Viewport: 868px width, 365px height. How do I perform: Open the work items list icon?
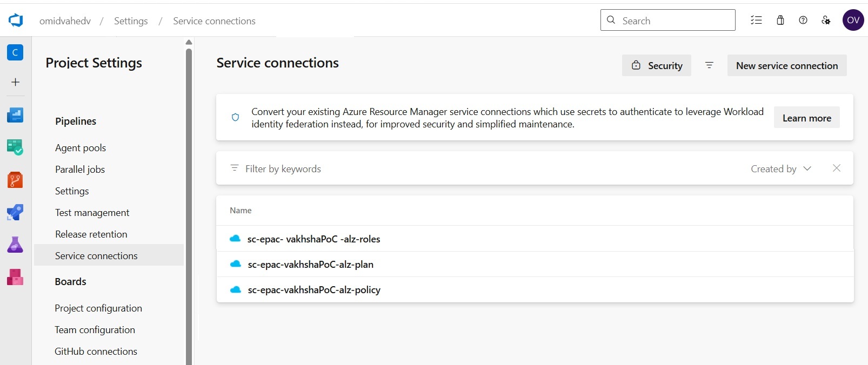point(756,21)
